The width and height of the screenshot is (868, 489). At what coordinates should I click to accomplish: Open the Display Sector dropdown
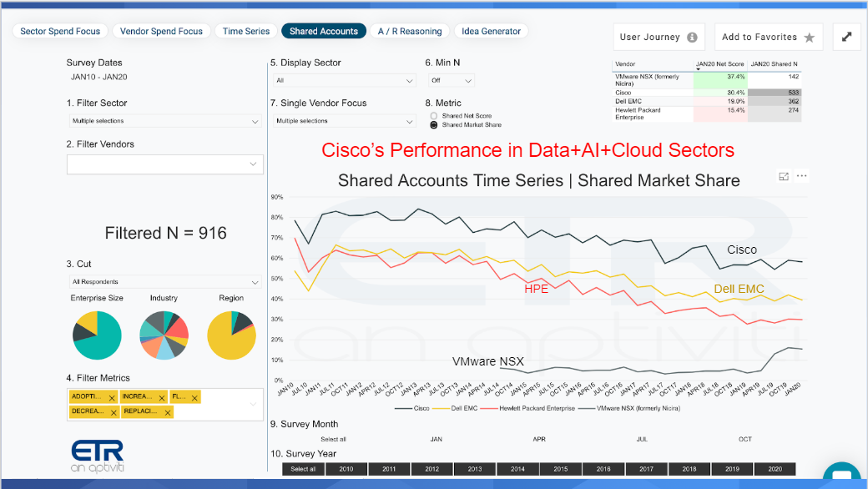click(x=344, y=81)
